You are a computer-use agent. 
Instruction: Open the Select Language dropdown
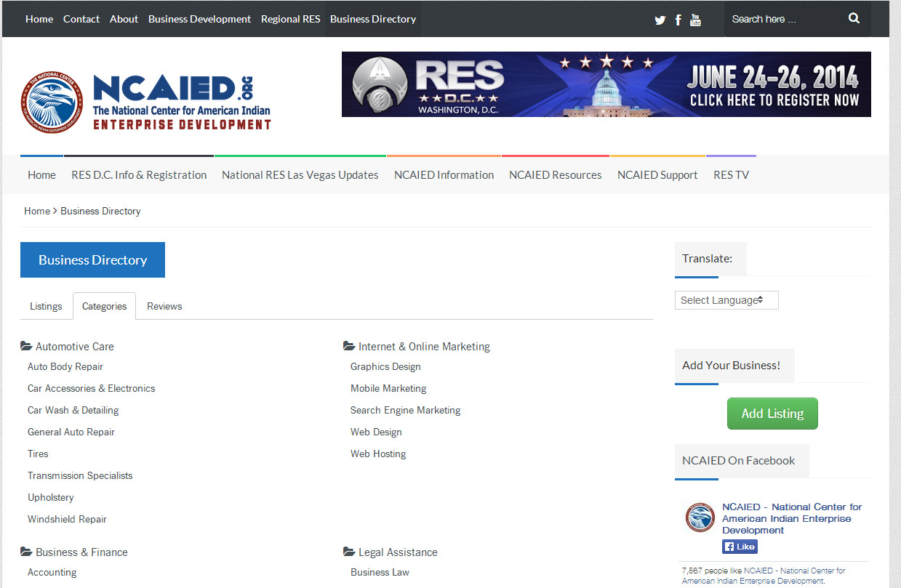pos(726,300)
